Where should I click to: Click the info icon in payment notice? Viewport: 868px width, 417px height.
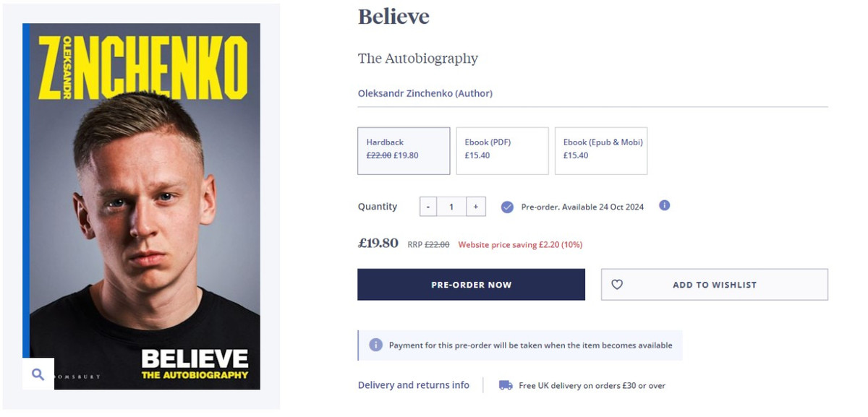tap(375, 345)
